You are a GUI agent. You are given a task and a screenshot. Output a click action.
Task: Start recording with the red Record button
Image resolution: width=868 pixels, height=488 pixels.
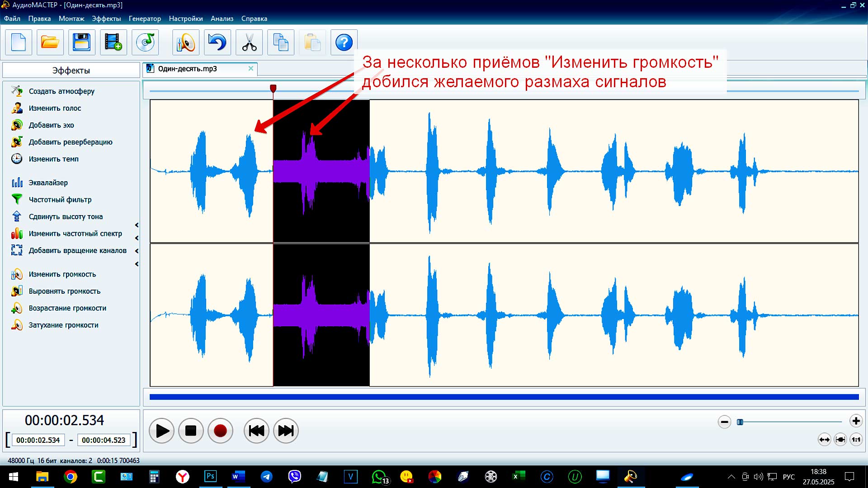tap(220, 431)
